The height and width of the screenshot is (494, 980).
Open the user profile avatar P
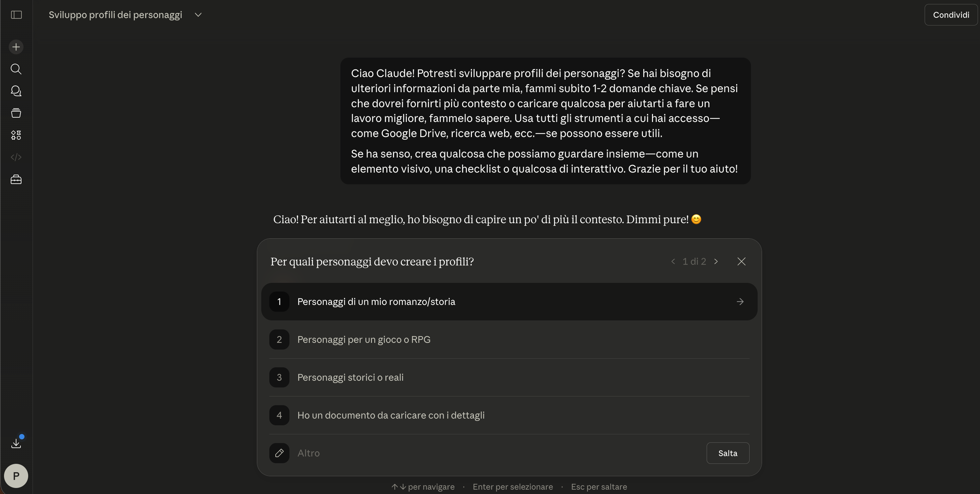(16, 476)
